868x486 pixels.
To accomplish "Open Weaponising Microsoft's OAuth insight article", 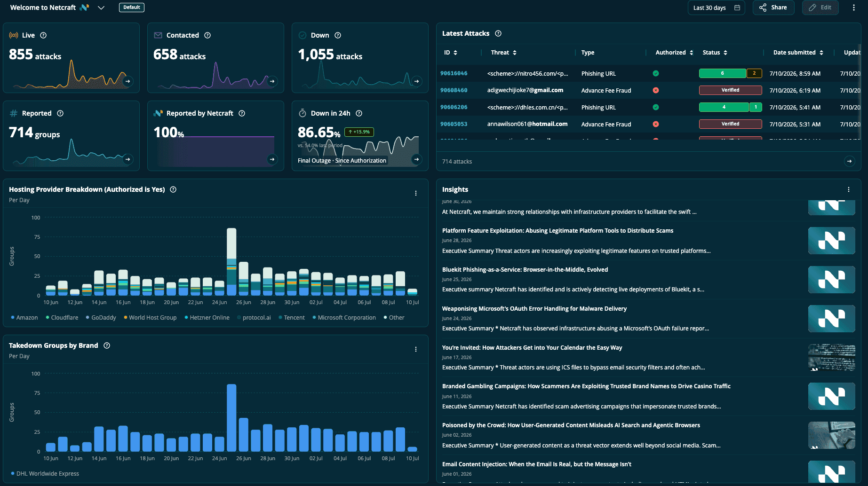I will [534, 309].
